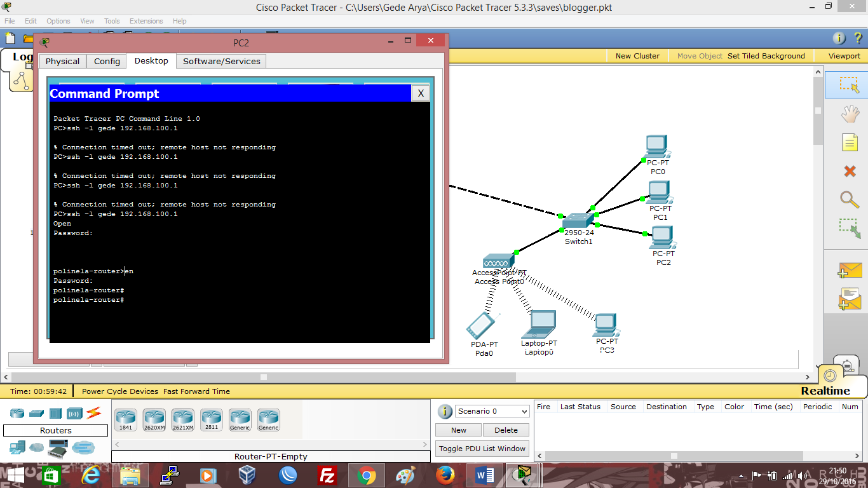This screenshot has height=488, width=868.
Task: Select the Custom Made Devices icon
Action: click(x=58, y=448)
